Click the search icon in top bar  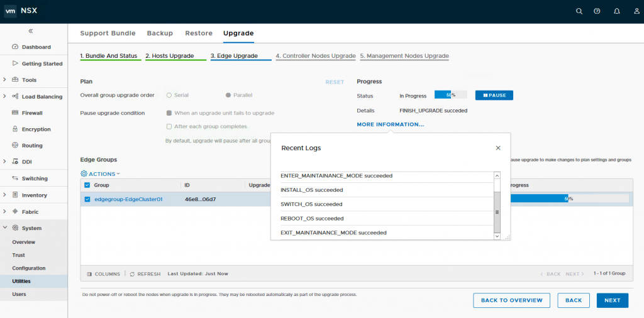579,11
